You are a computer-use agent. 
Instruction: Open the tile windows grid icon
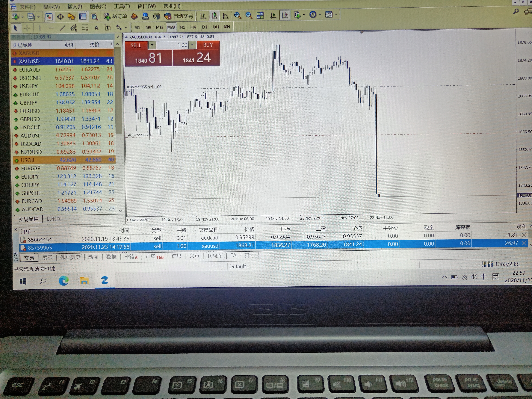260,15
